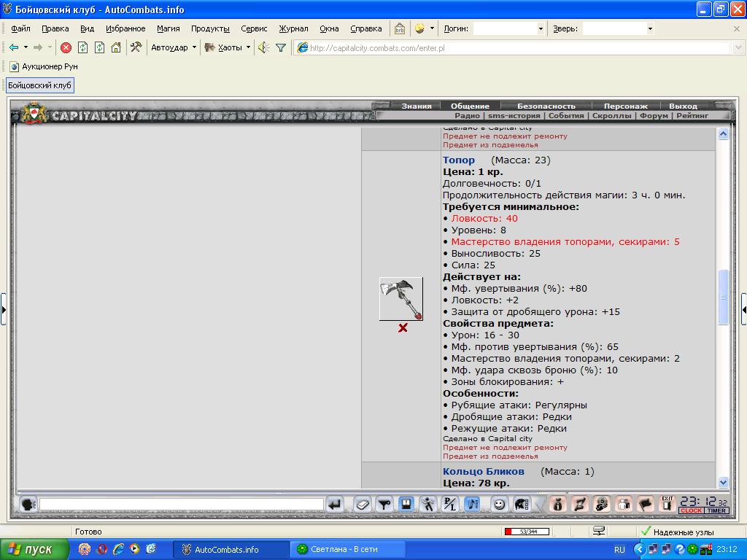Switch to the TIMER mode button

point(716,510)
